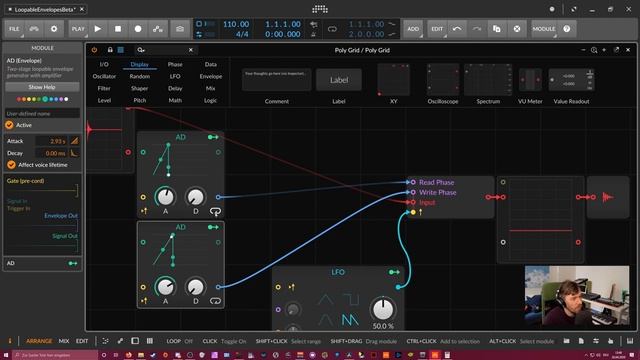This screenshot has height=360, width=640.
Task: Select the Shaper module category
Action: [x=140, y=88]
